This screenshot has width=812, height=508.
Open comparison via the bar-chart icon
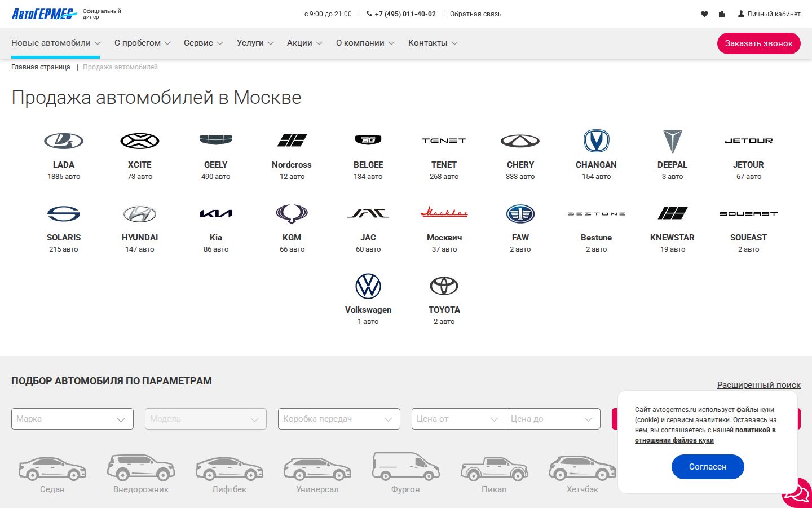pyautogui.click(x=722, y=14)
